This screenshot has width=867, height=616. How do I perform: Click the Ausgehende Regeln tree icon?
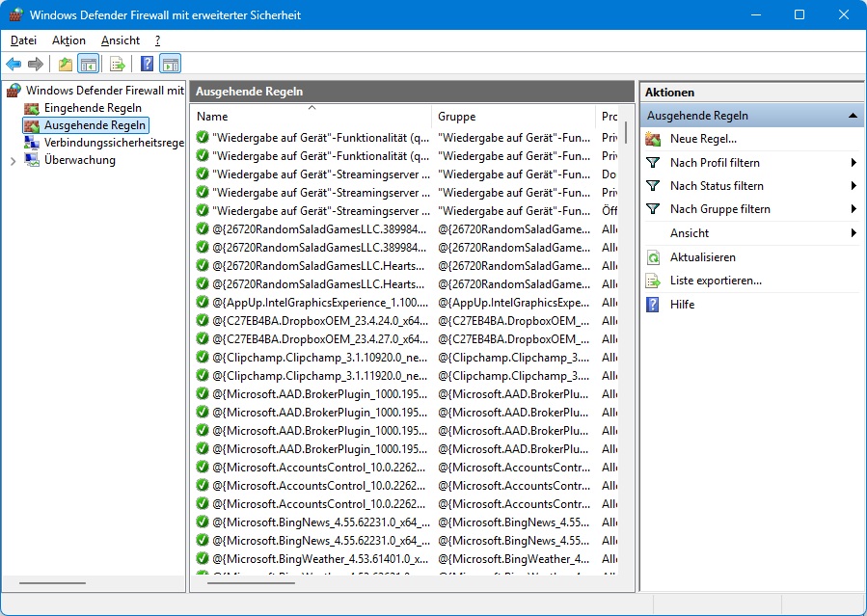click(32, 125)
